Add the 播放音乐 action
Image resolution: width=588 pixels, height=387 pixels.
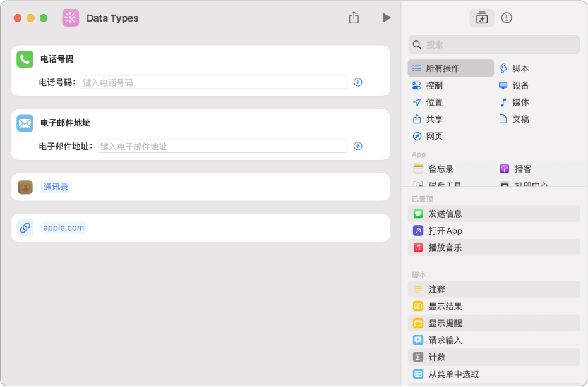click(494, 247)
